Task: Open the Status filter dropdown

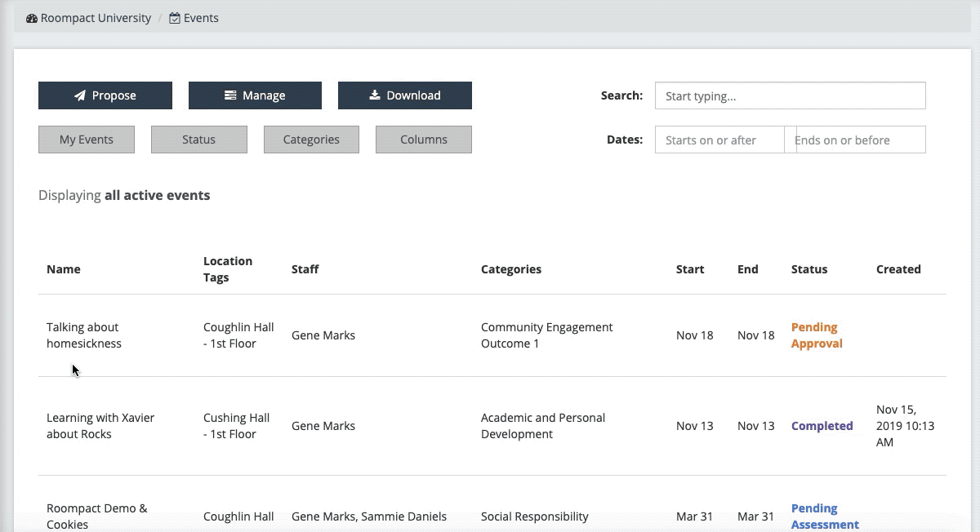Action: click(198, 140)
